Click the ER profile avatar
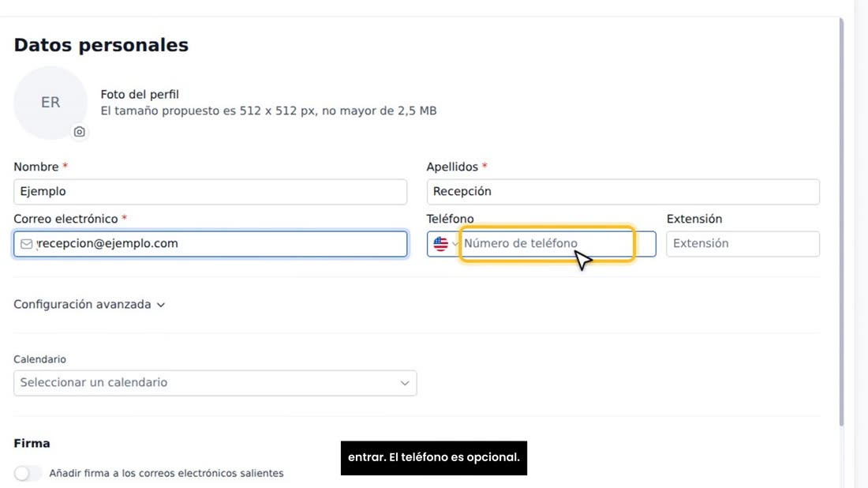Screen dimensions: 868x488 pos(51,103)
